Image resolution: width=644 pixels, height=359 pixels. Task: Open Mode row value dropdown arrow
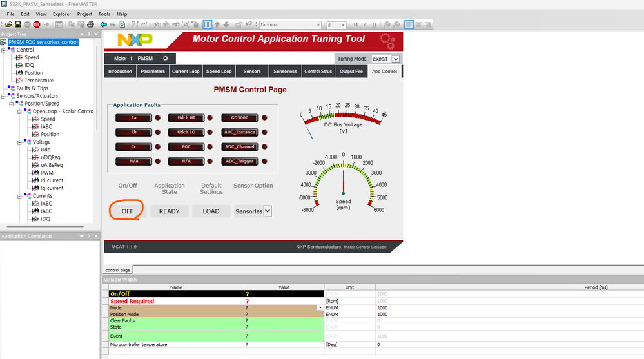coord(320,307)
